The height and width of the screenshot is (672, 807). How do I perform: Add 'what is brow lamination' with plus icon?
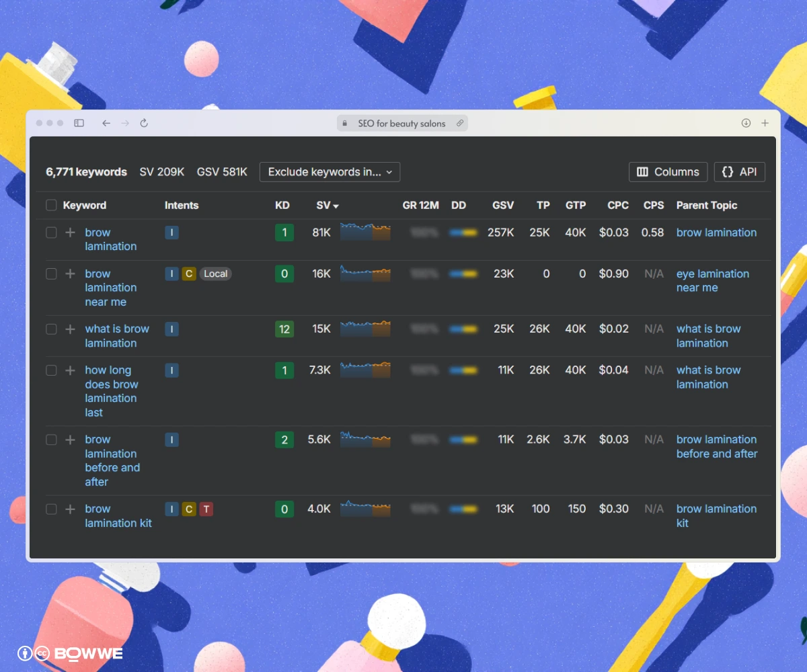pyautogui.click(x=70, y=329)
